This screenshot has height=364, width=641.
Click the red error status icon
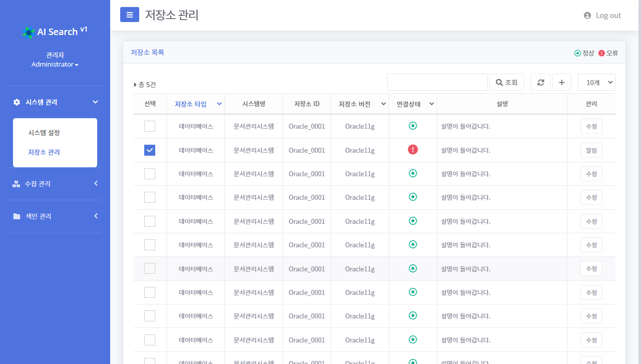tap(413, 150)
